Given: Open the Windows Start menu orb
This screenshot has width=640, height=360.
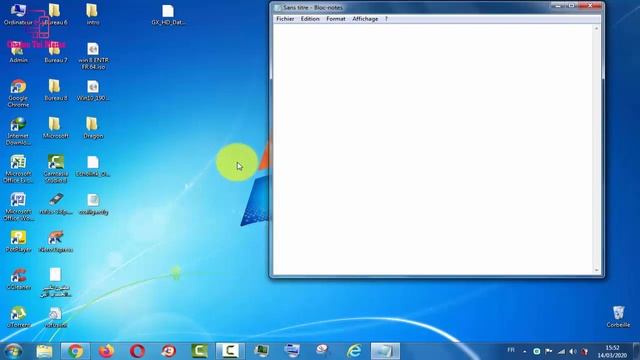Looking at the screenshot, I should [x=13, y=351].
